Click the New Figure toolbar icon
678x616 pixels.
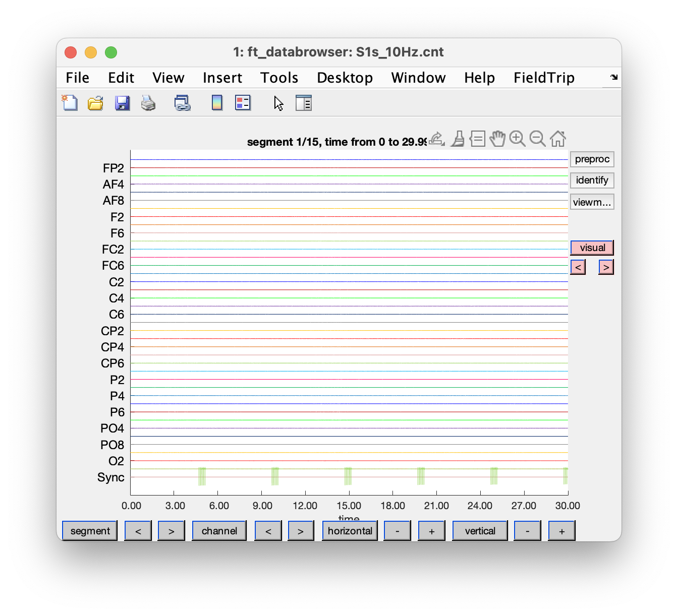(70, 103)
